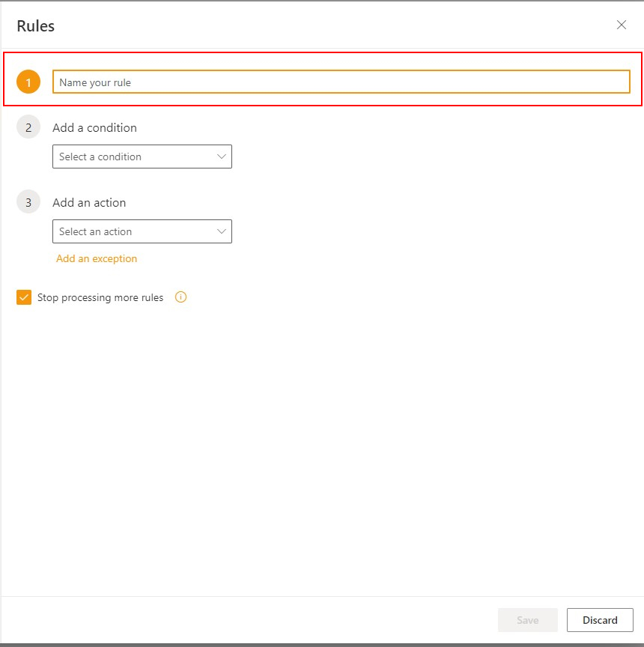Close the Rules dialog with X
This screenshot has height=647, width=644.
621,25
